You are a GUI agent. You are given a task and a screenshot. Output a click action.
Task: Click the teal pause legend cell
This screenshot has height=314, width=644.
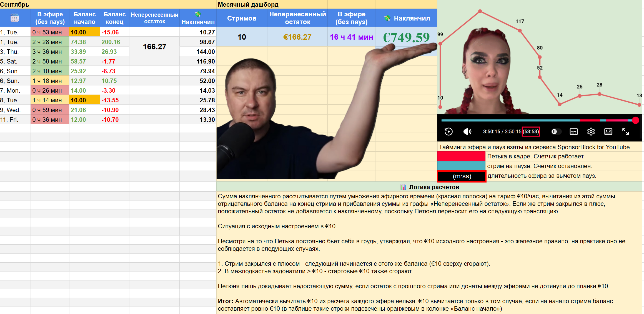click(461, 166)
